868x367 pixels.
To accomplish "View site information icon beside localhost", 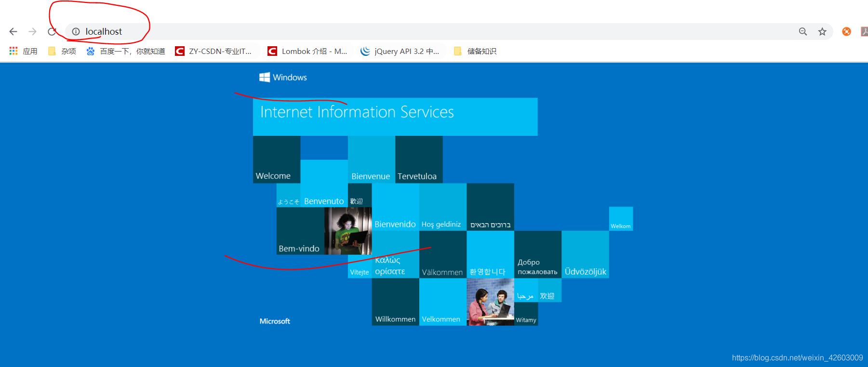I will 76,31.
